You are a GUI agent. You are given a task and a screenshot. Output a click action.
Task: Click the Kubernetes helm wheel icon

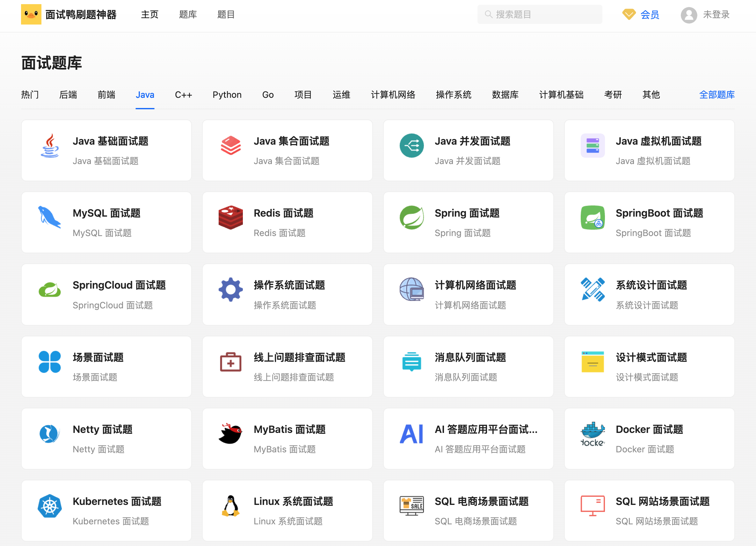point(50,506)
